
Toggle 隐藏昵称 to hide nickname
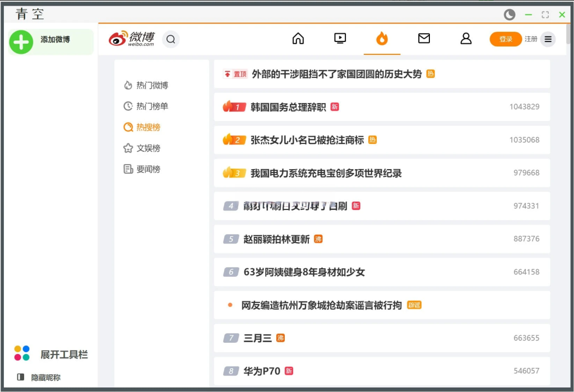45,377
